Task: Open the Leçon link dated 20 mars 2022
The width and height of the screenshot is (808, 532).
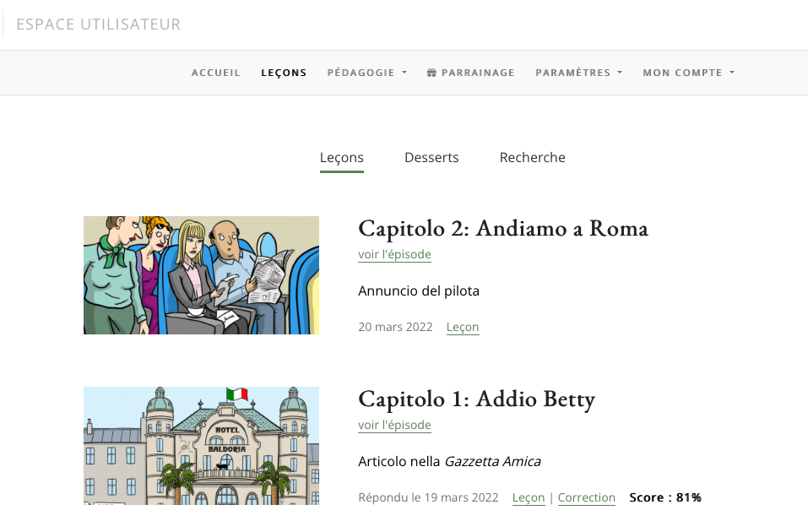Action: point(463,328)
